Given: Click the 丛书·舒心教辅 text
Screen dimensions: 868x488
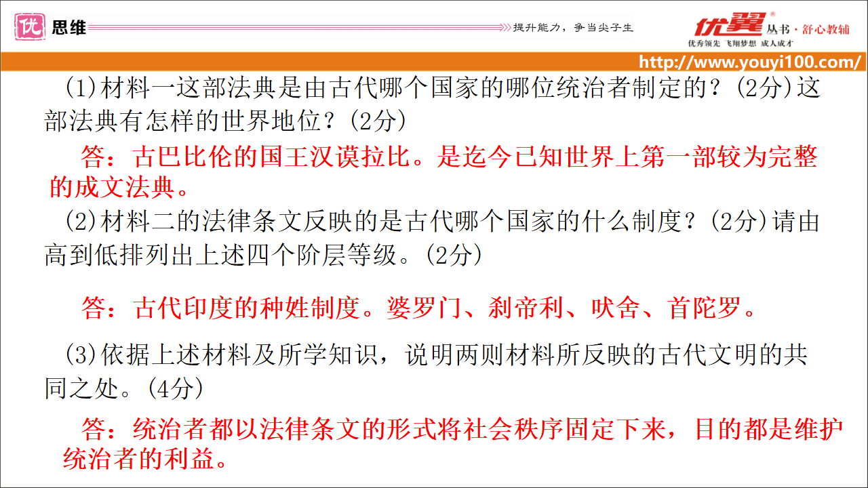Looking at the screenshot, I should pyautogui.click(x=809, y=29).
